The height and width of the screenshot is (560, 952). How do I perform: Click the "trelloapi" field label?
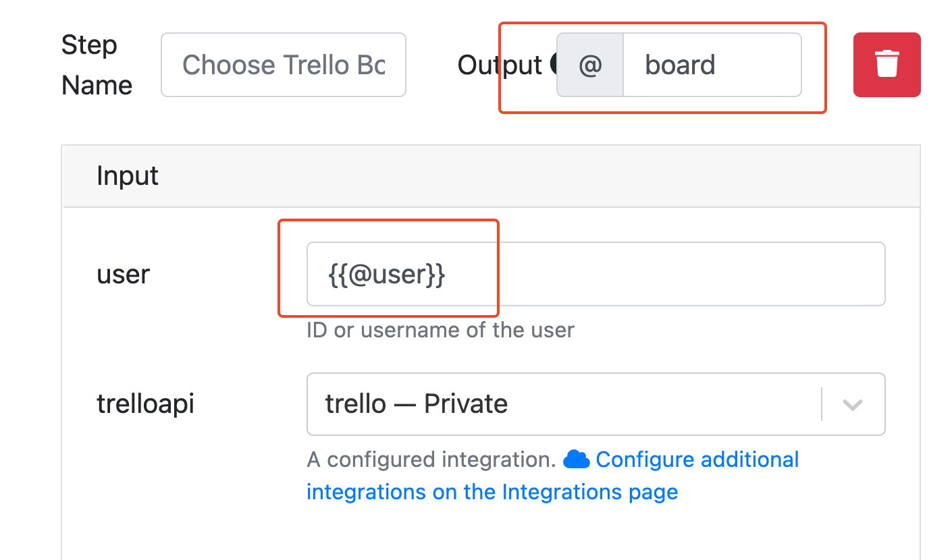click(x=145, y=404)
